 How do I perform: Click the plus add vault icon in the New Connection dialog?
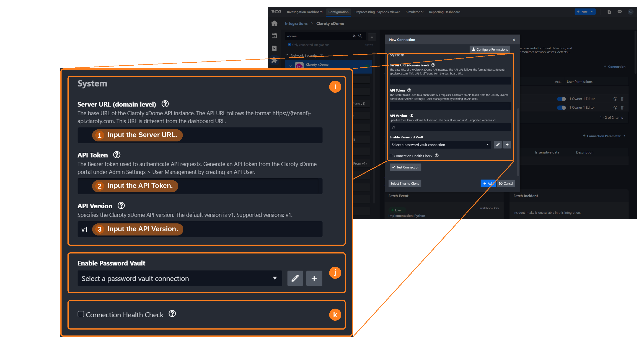click(x=507, y=145)
